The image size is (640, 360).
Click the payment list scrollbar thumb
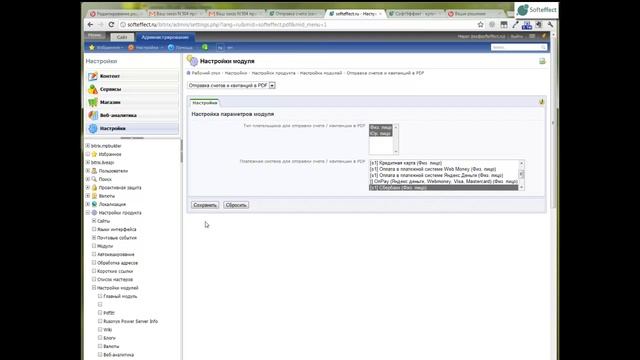coord(521,174)
